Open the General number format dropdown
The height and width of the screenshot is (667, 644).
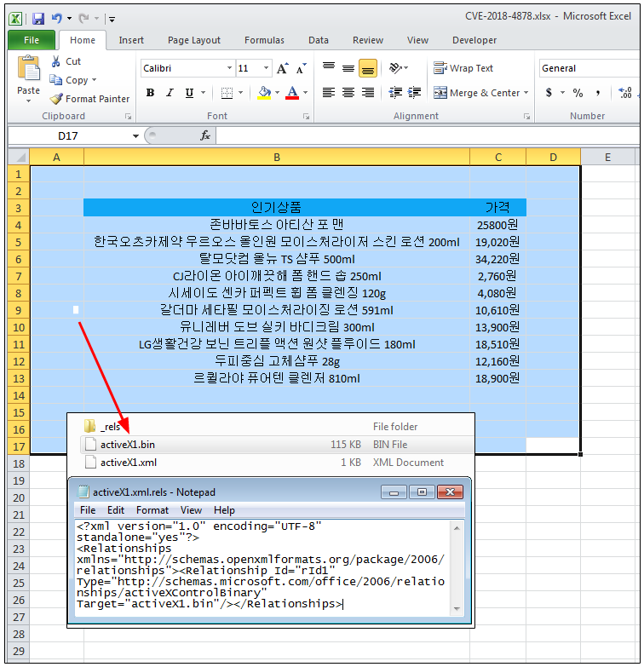(589, 68)
